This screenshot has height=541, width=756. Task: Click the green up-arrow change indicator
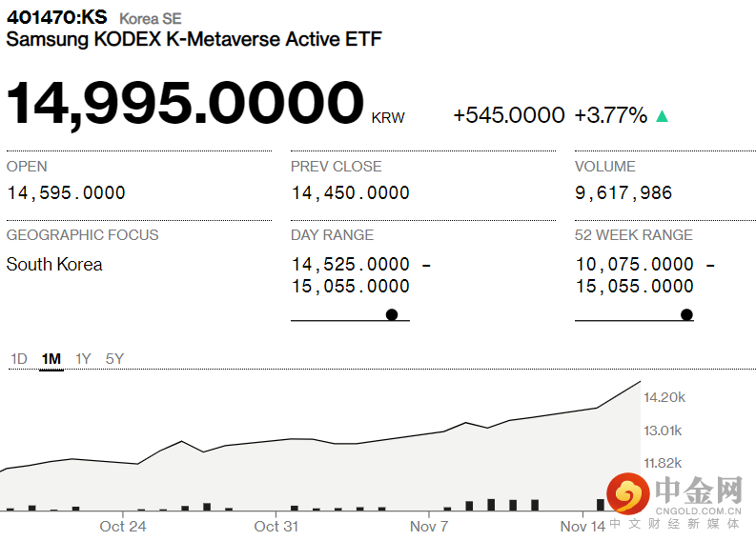[662, 116]
